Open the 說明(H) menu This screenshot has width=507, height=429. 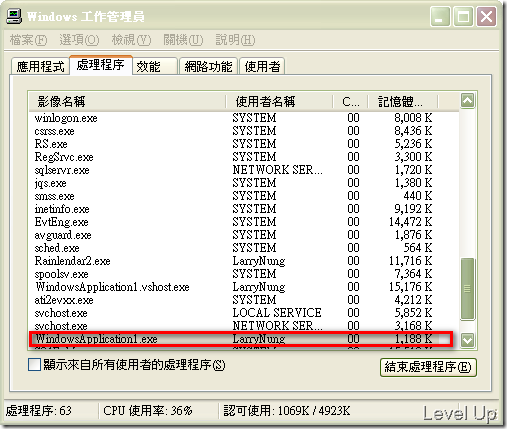pyautogui.click(x=235, y=40)
